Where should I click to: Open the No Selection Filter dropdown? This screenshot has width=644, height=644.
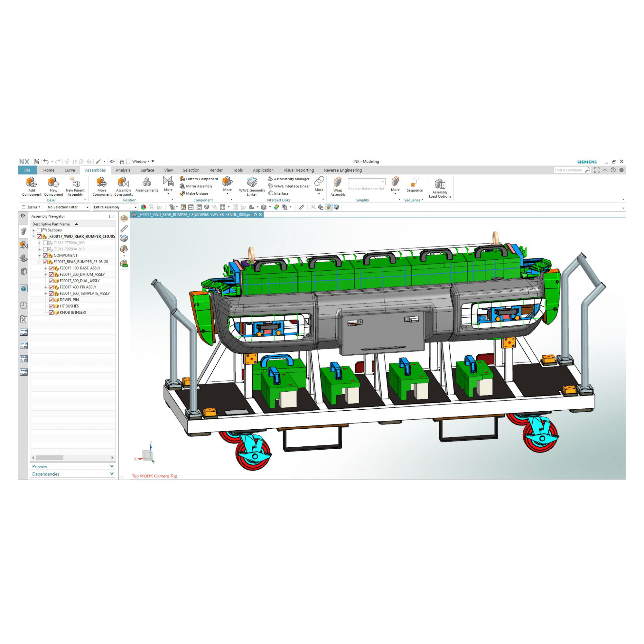pyautogui.click(x=68, y=207)
